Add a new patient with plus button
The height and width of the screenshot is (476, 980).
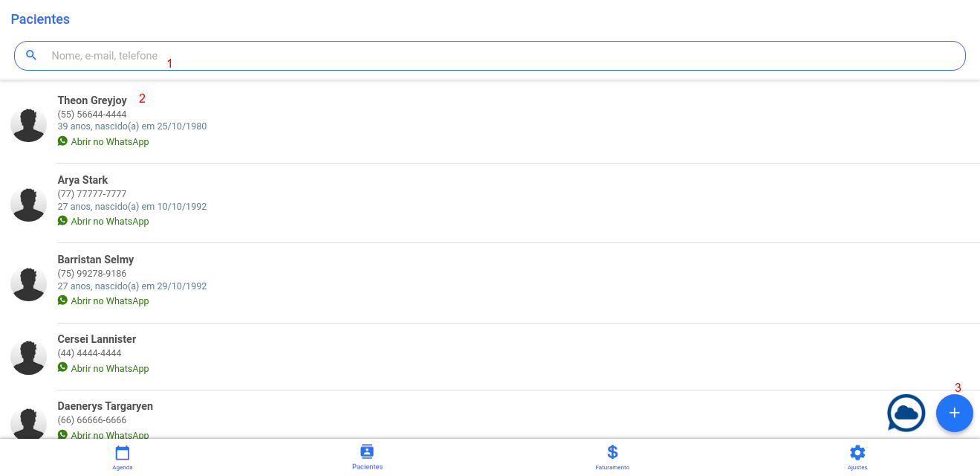pos(954,413)
